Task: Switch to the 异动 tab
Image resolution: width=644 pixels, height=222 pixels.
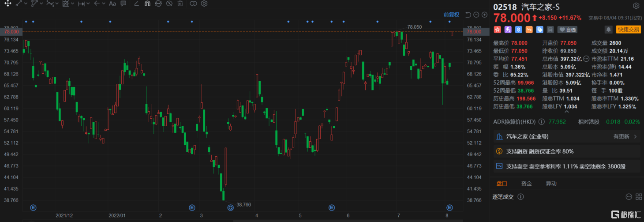Action: [551, 184]
